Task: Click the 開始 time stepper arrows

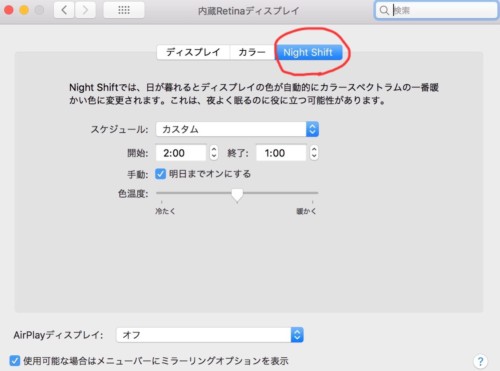Action: point(214,153)
